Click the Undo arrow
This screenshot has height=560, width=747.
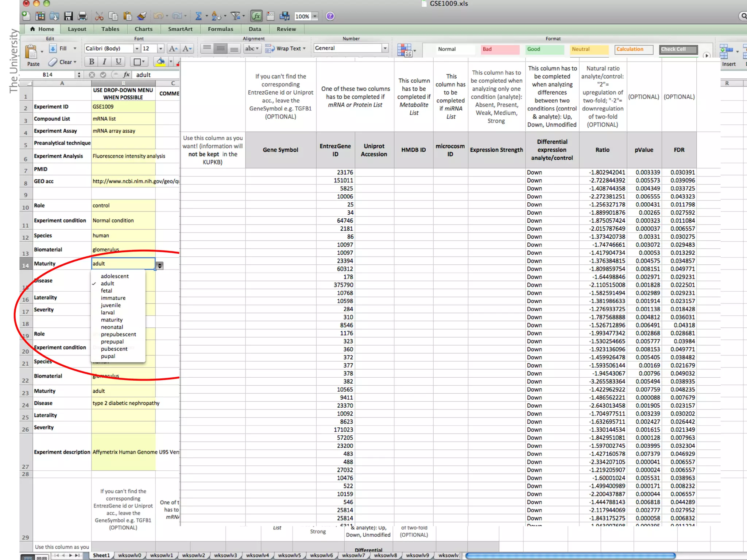158,16
